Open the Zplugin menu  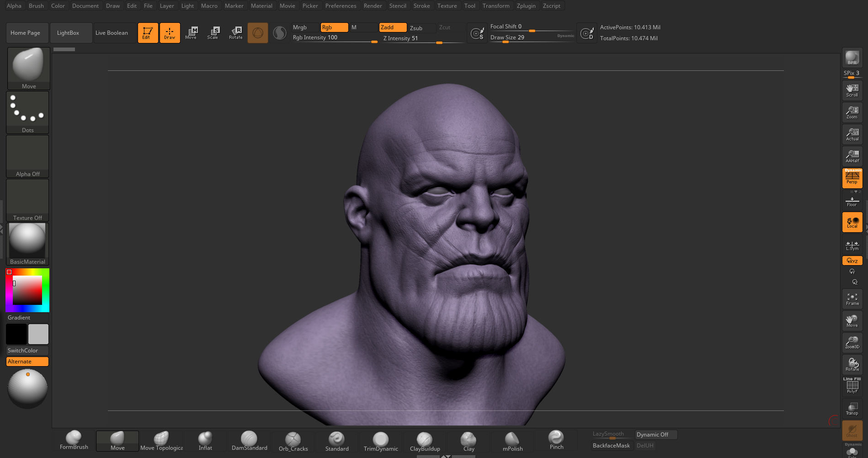tap(526, 6)
